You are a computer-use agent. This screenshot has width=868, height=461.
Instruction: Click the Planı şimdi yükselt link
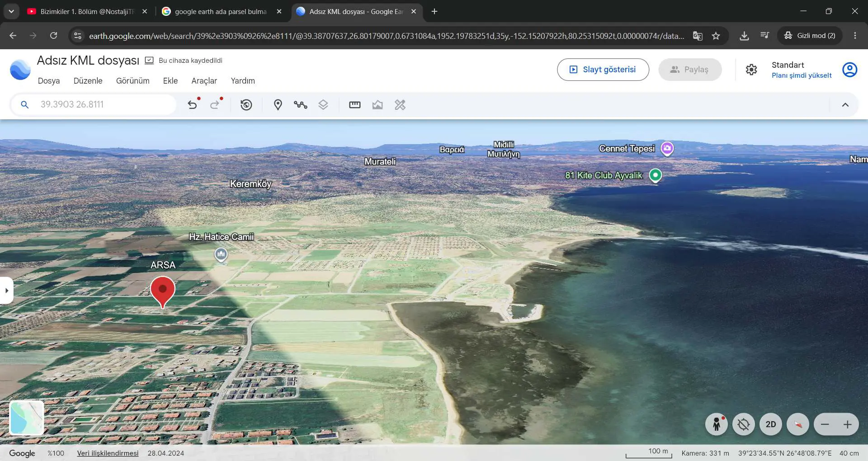pos(802,75)
